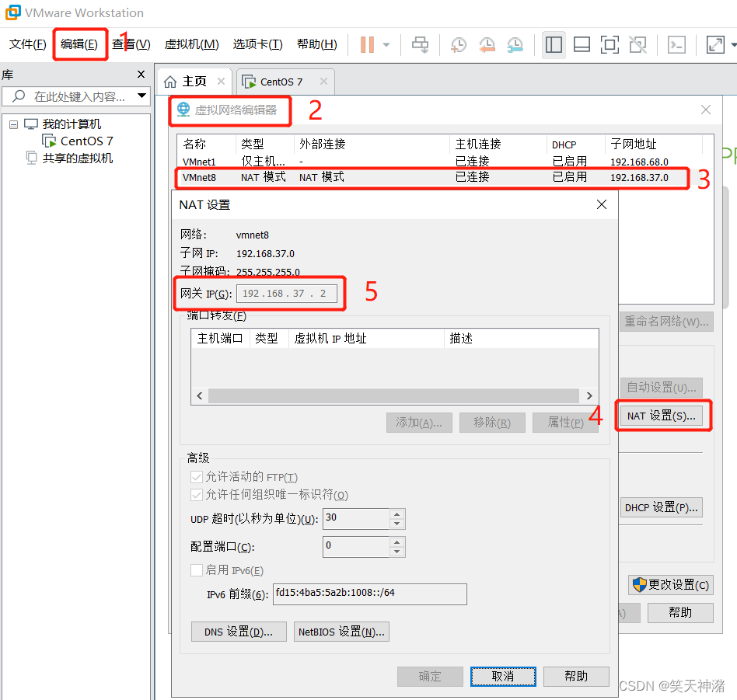Click the send Ctrl+Alt+Del toolbar icon
Screen dimensions: 737x700
(x=421, y=44)
